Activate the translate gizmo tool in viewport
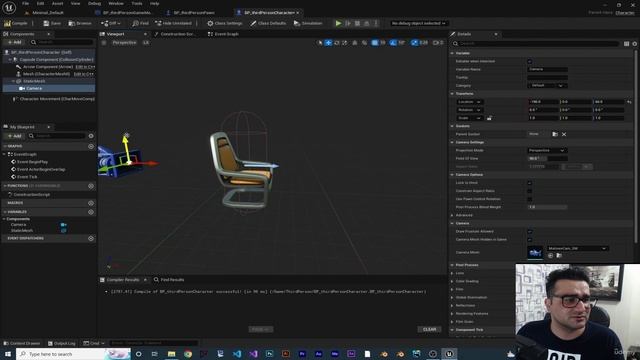This screenshot has width=640, height=360. click(x=328, y=42)
